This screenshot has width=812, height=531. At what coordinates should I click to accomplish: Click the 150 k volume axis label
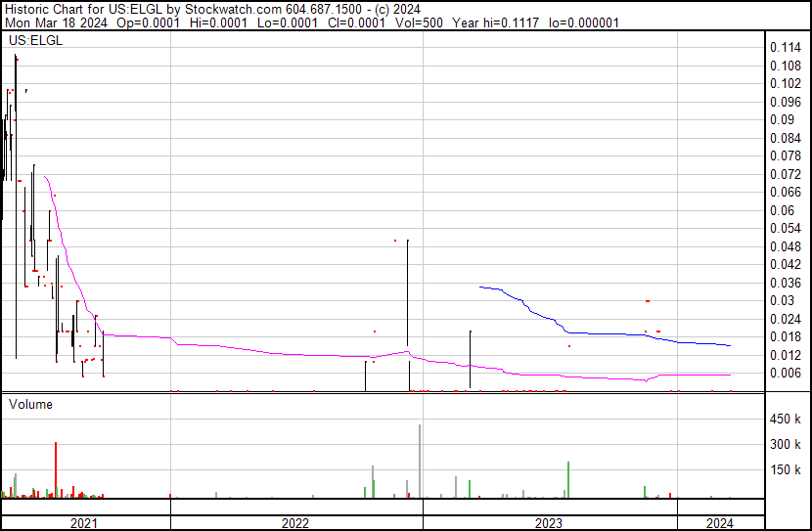tap(786, 470)
